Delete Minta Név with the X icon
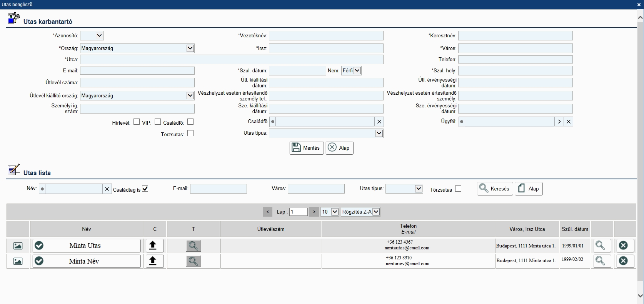 [623, 261]
